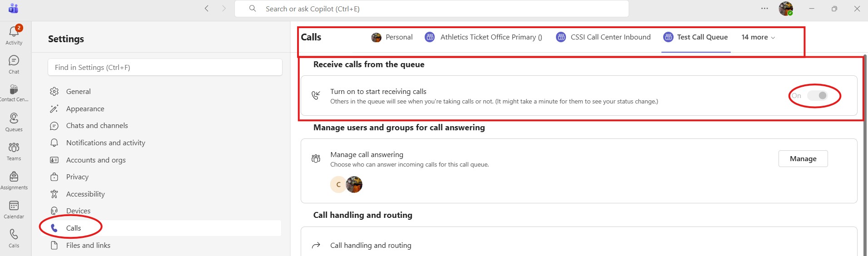Click the page's vertical scrollbar

click(865, 154)
